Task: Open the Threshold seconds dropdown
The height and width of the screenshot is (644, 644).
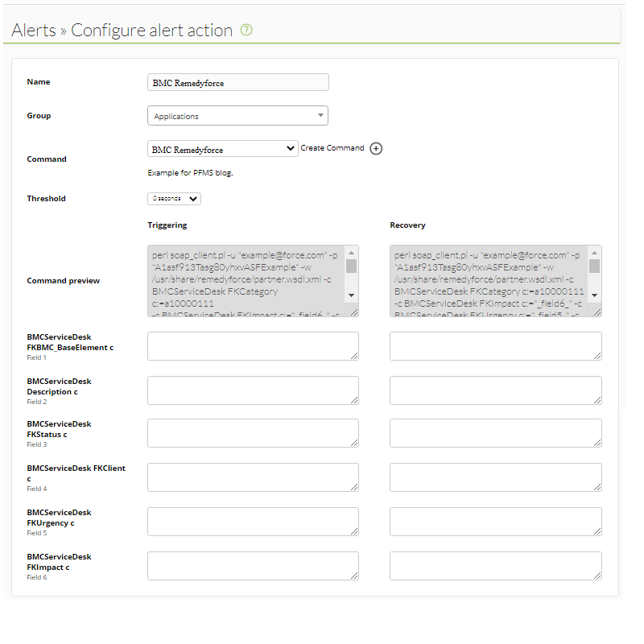Action: point(174,199)
